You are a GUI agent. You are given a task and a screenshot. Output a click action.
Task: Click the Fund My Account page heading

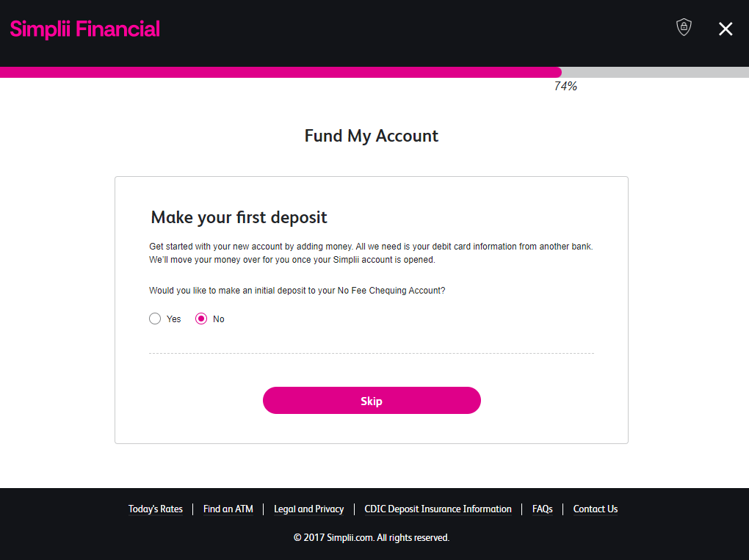pos(372,136)
